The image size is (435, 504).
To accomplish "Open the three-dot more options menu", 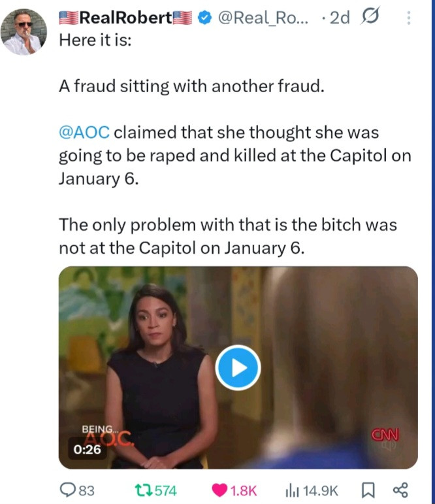I will [409, 18].
